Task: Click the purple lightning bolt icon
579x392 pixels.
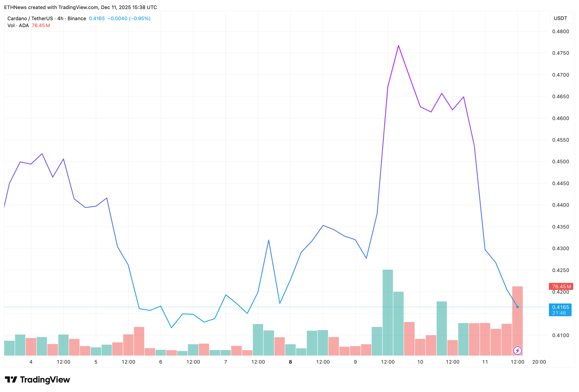Action: [517, 351]
